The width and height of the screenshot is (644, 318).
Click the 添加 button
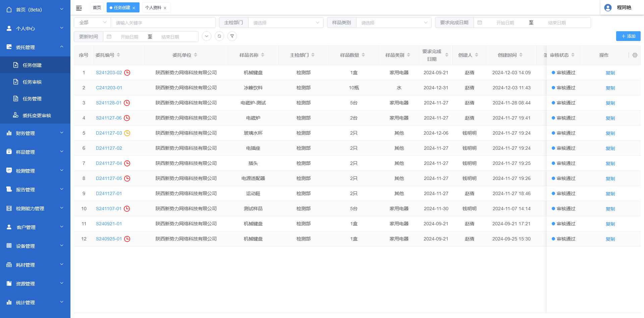pos(628,36)
